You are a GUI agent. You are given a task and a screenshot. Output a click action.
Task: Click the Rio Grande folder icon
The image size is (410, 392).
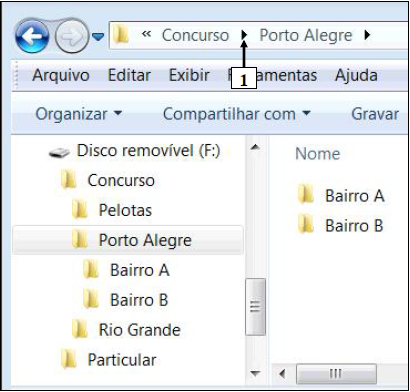pyautogui.click(x=80, y=329)
